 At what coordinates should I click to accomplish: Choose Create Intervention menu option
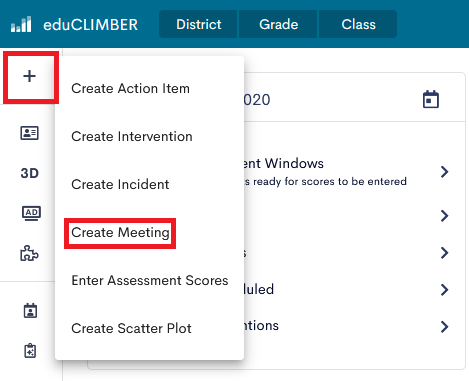(132, 136)
